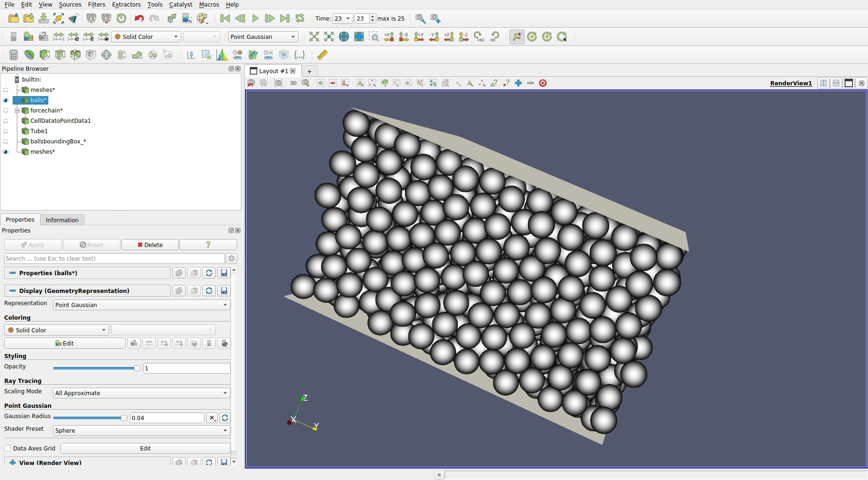868x480 pixels.
Task: Show Tube1 in the render view
Action: (x=6, y=131)
